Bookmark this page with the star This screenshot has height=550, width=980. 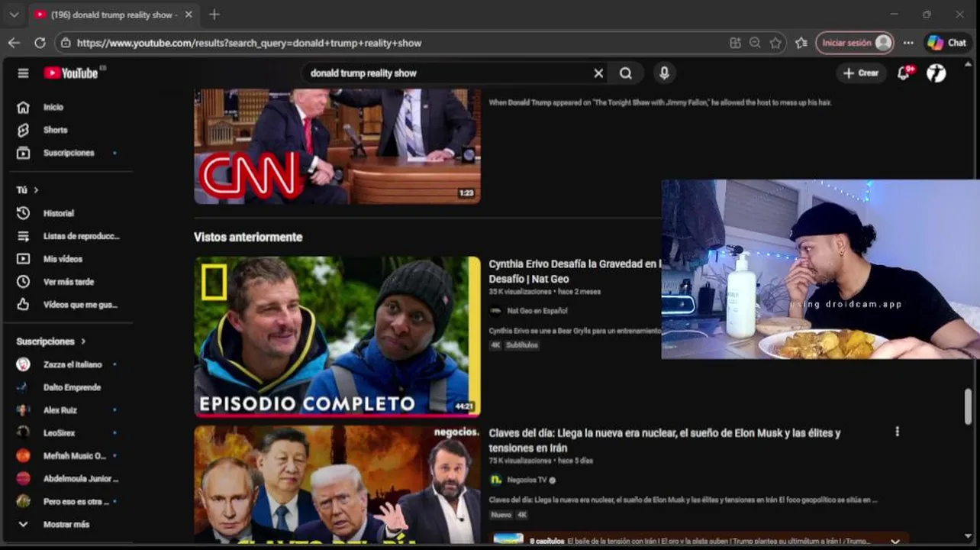click(x=775, y=43)
